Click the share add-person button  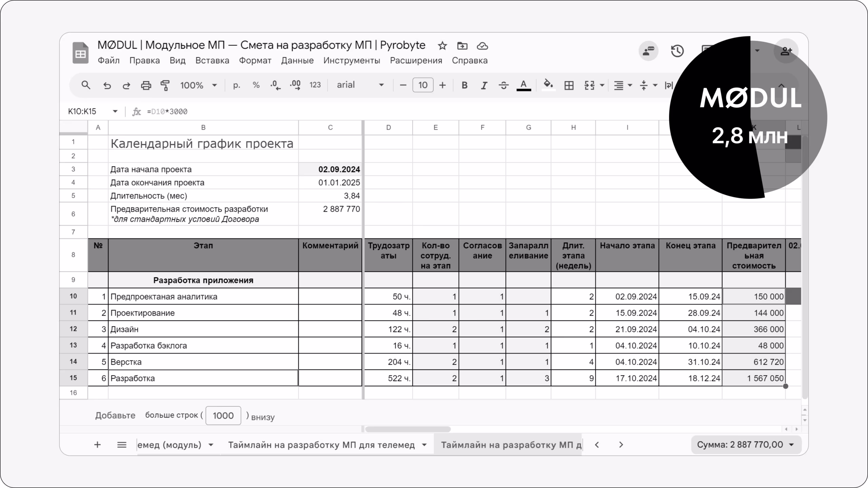pyautogui.click(x=786, y=51)
